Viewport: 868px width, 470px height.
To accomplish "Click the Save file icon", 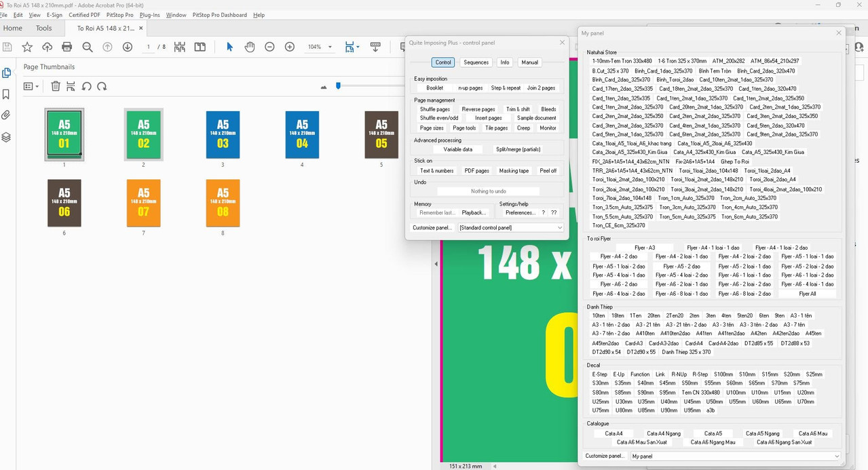I will click(x=7, y=47).
